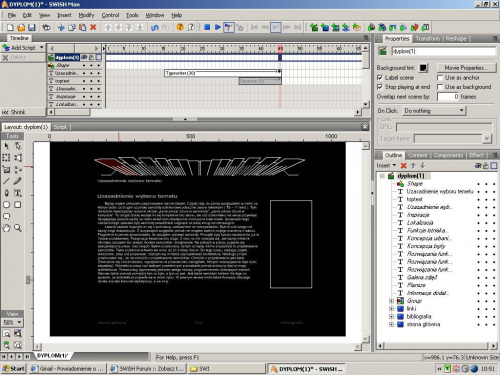The height and width of the screenshot is (375, 500).
Task: Stop playback with the blue square button
Action: tap(207, 27)
